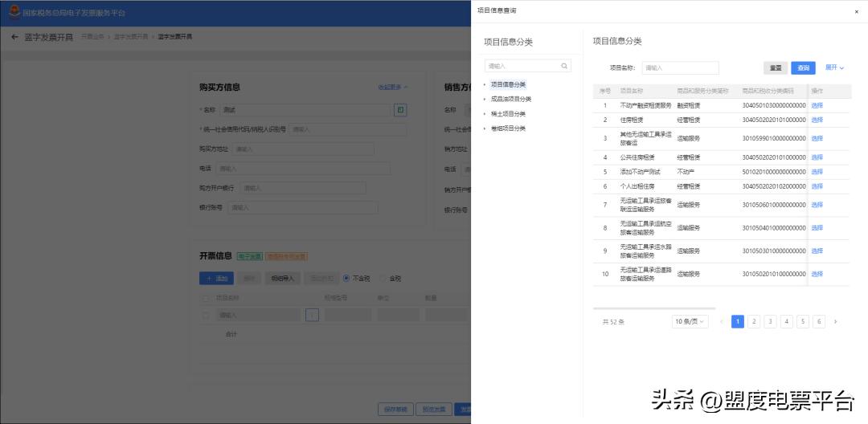The image size is (868, 424).
Task: Tick the header checkbox of invoice item table
Action: 206,298
